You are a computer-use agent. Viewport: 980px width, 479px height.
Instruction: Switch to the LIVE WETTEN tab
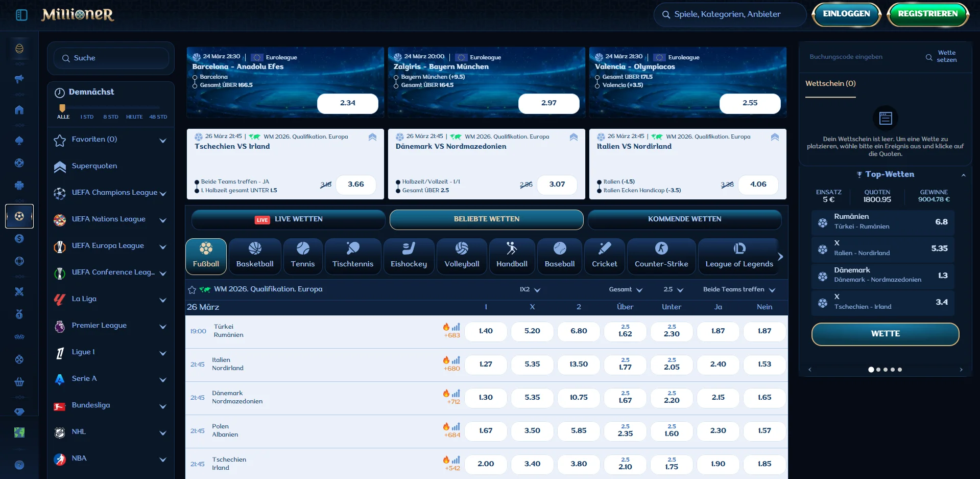point(288,219)
